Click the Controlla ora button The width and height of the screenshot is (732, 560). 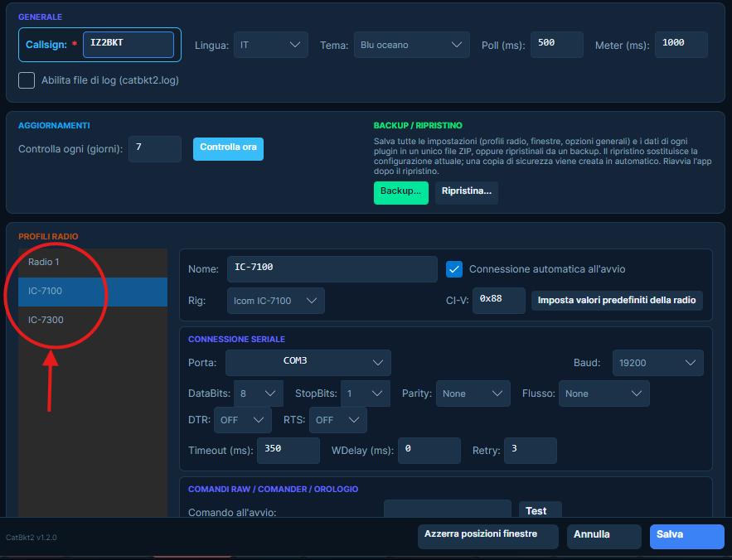[228, 148]
